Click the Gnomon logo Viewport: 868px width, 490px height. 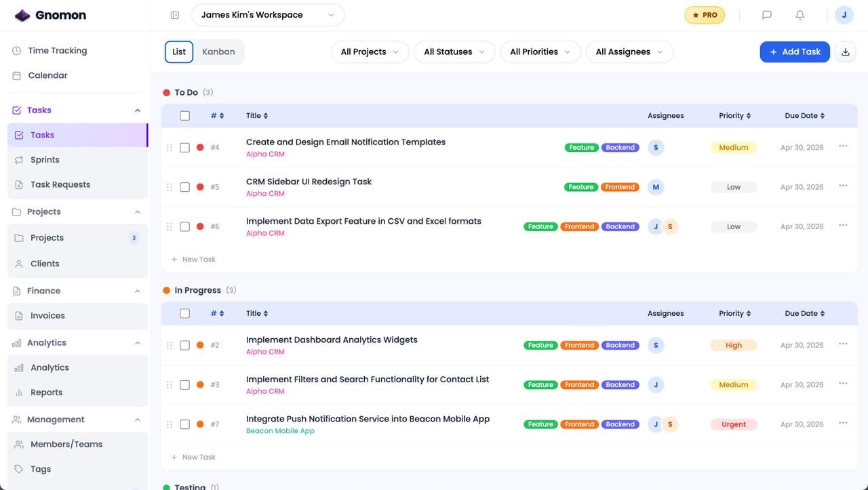[x=51, y=15]
